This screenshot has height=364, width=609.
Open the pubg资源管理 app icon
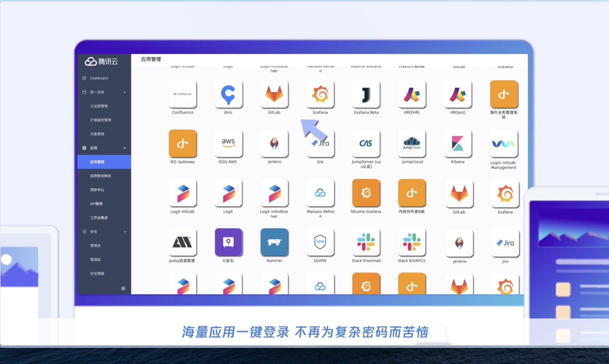tap(183, 242)
